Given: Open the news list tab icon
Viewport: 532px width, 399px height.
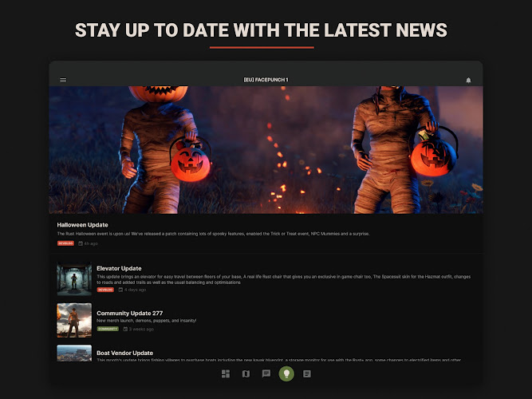Looking at the screenshot, I should (x=307, y=374).
